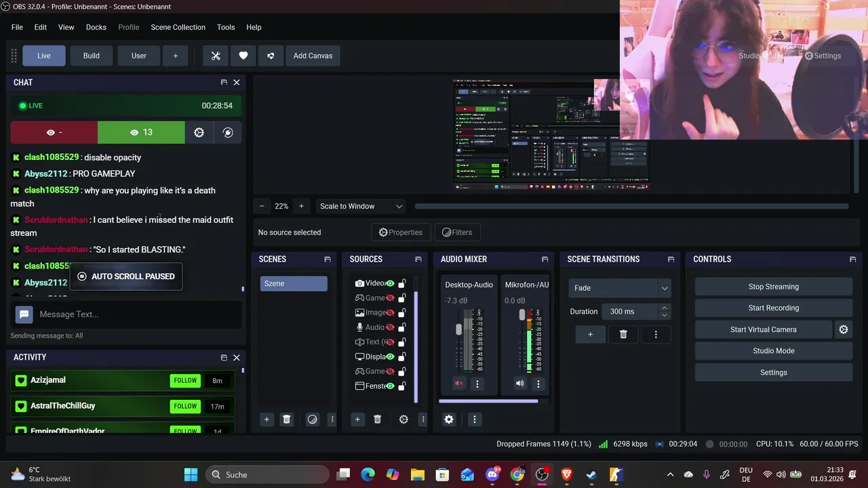The height and width of the screenshot is (488, 868).
Task: Click Studio Mode in Controls
Action: (x=774, y=350)
